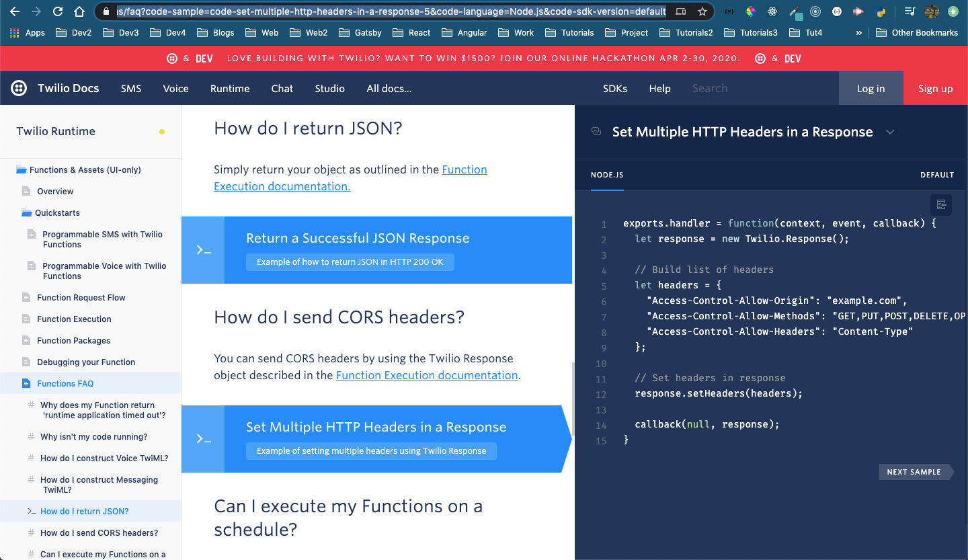Jump to 'Why isn't my code running?'
The height and width of the screenshot is (560, 968).
click(94, 437)
